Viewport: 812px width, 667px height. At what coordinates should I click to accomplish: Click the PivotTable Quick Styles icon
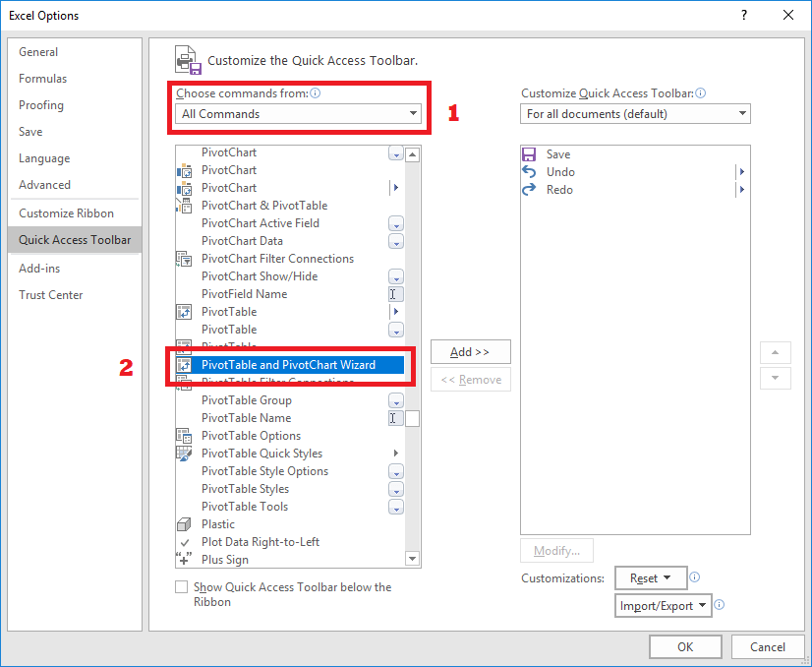[184, 454]
